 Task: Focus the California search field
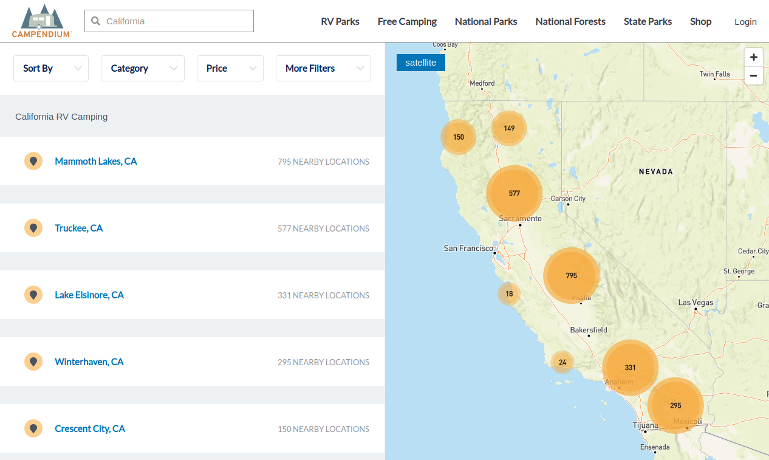coord(169,21)
